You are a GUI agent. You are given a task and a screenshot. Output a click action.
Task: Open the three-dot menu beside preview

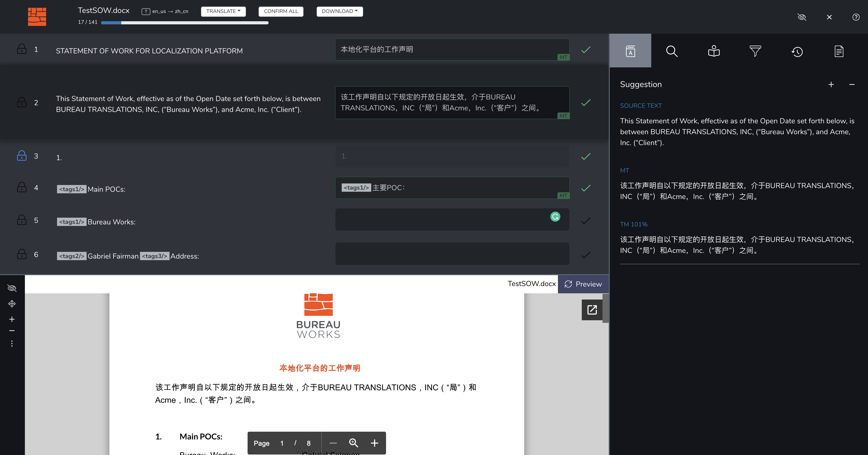[12, 344]
